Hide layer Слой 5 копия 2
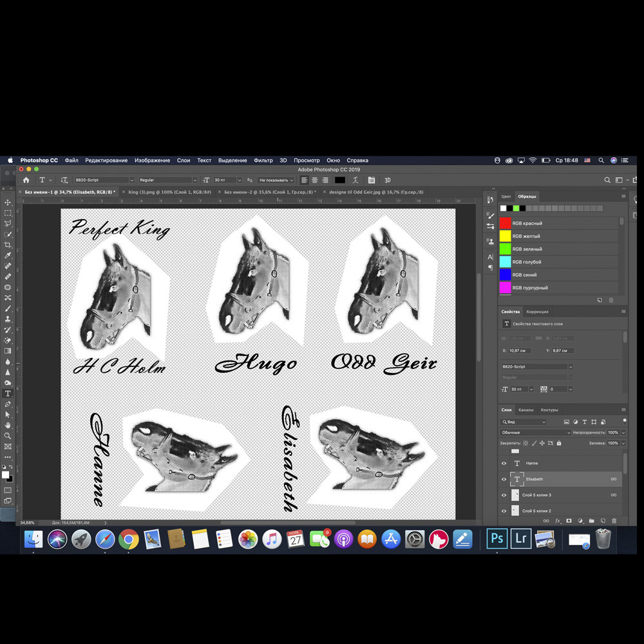644x644 pixels. pyautogui.click(x=504, y=511)
